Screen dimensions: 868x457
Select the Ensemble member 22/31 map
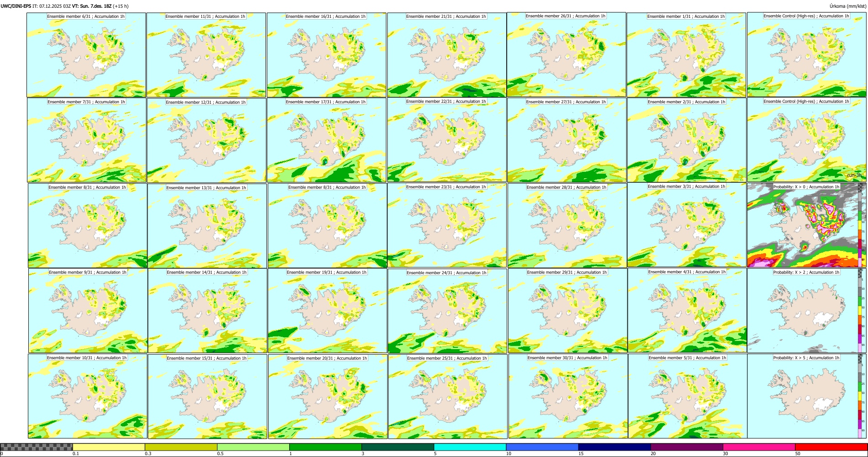447,139
